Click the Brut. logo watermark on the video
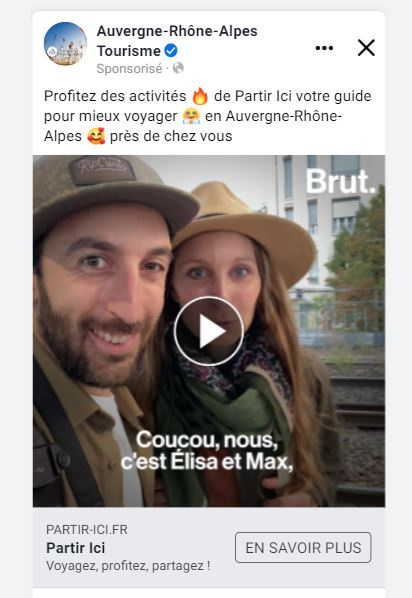This screenshot has height=598, width=412. pos(340,182)
